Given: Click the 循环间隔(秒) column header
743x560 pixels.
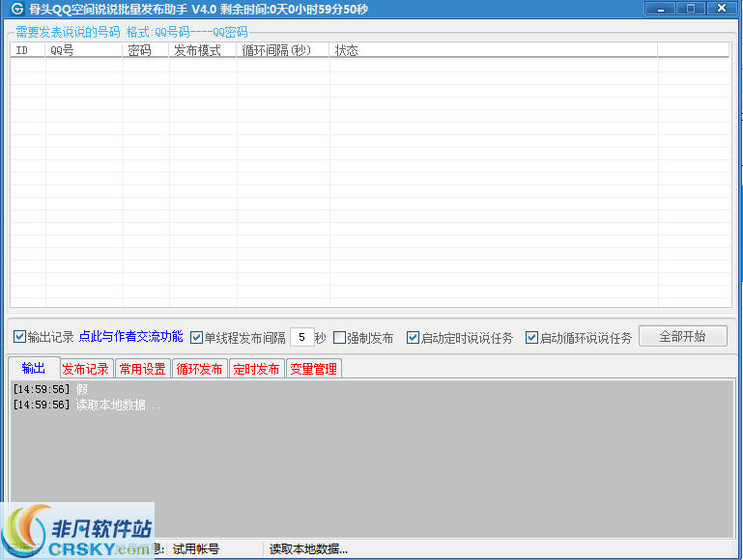Looking at the screenshot, I should [283, 50].
